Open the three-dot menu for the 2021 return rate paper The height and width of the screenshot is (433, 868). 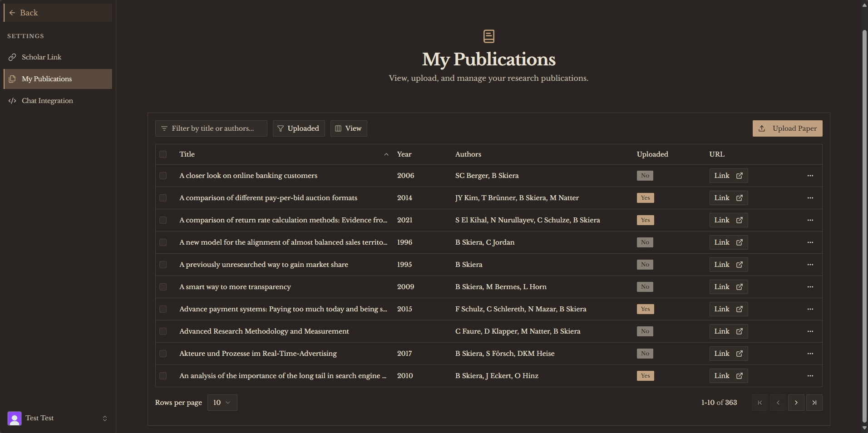810,220
